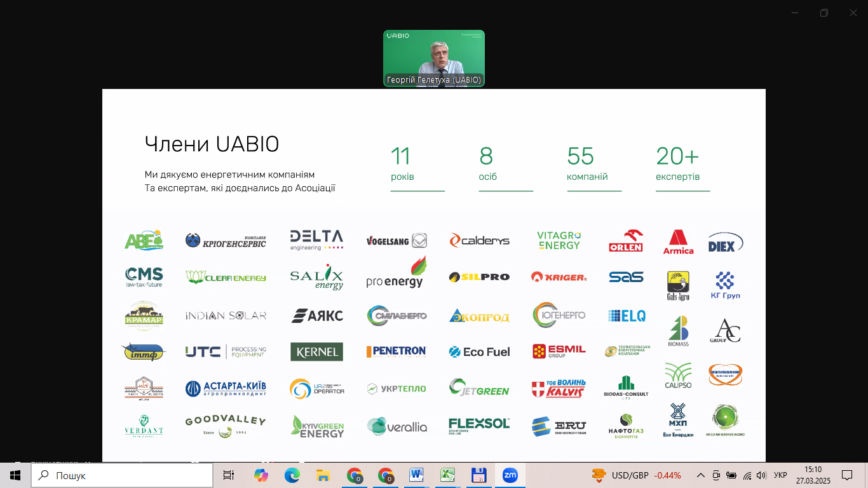Viewport: 868px width, 488px height.
Task: Restore down the Zoom meeting window
Action: click(x=824, y=13)
